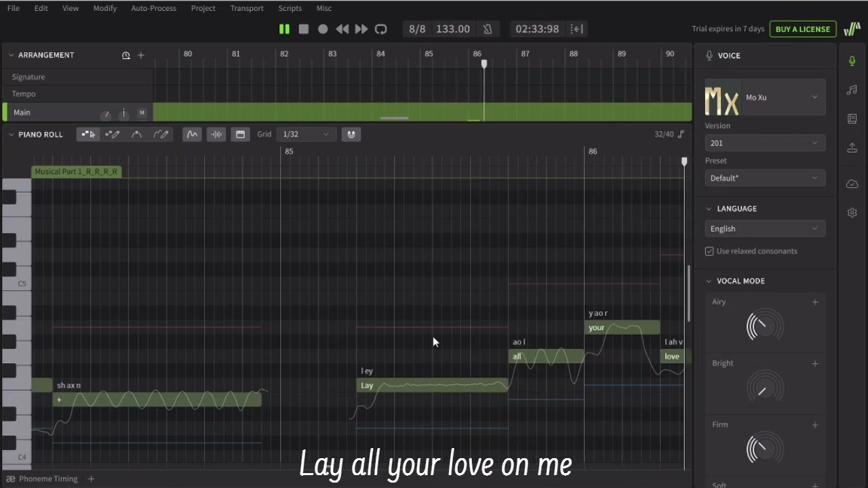Viewport: 868px width, 488px height.
Task: Select the 'Lay' note
Action: (433, 385)
